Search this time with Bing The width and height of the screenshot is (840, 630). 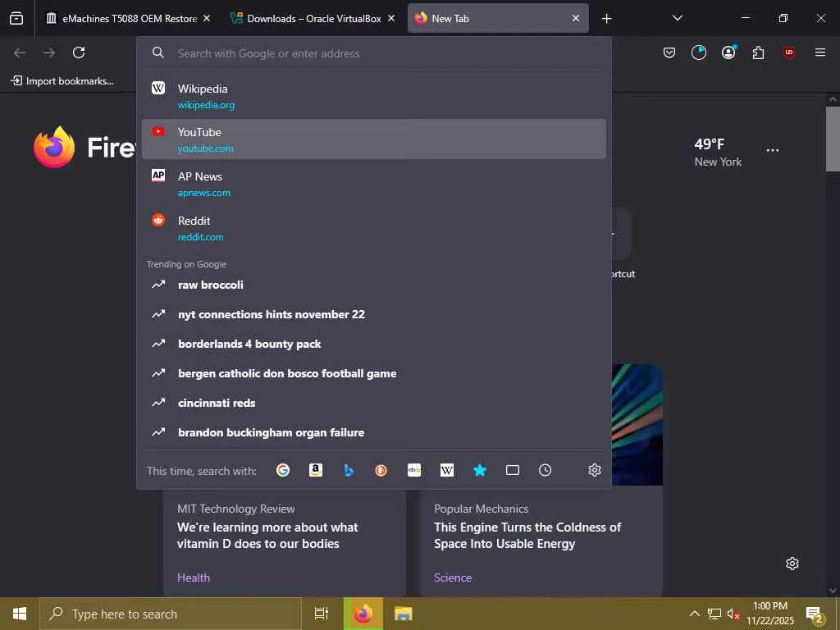[349, 470]
